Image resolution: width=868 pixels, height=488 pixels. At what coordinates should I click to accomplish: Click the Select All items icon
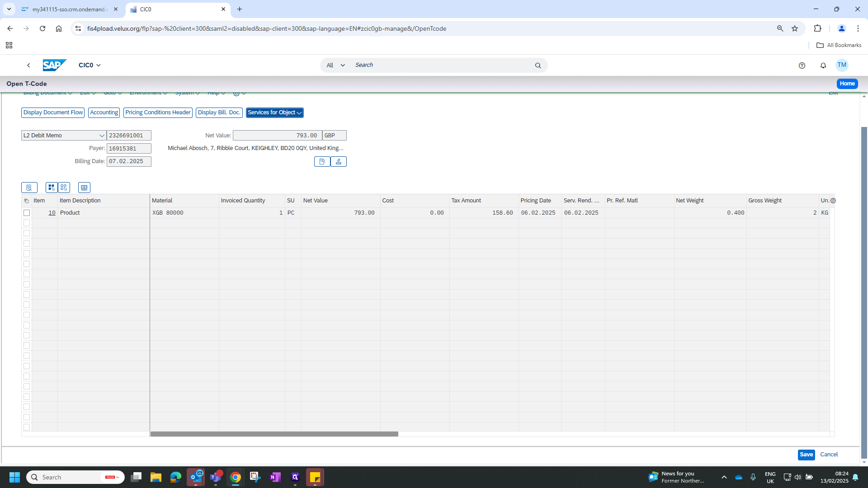52,188
